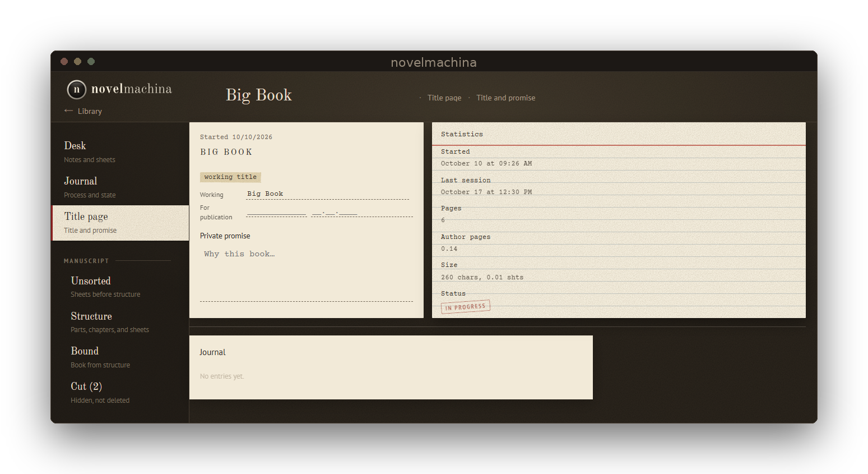Click the Last session label

(466, 180)
